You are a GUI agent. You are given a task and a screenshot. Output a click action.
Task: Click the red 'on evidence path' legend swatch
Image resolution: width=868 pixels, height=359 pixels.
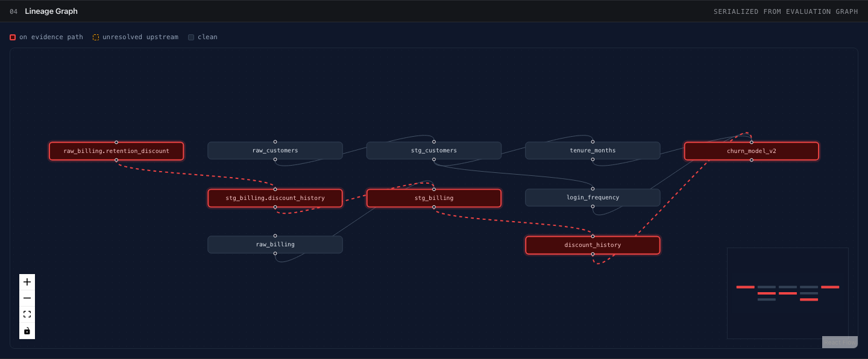[x=13, y=37]
